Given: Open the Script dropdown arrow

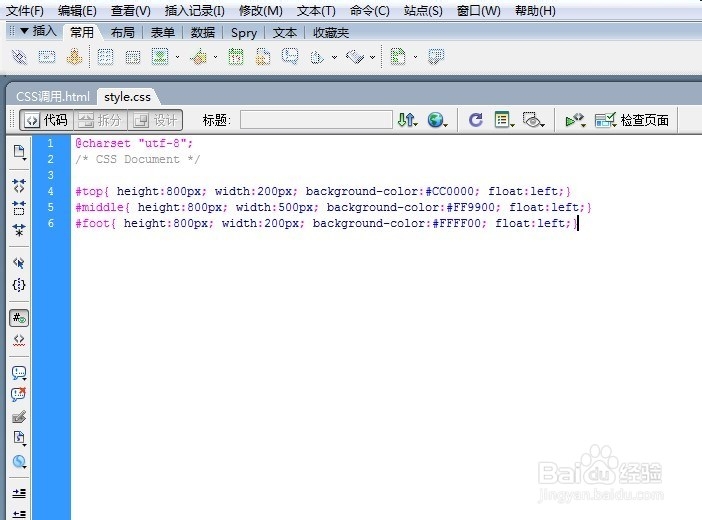Looking at the screenshot, I should click(372, 57).
